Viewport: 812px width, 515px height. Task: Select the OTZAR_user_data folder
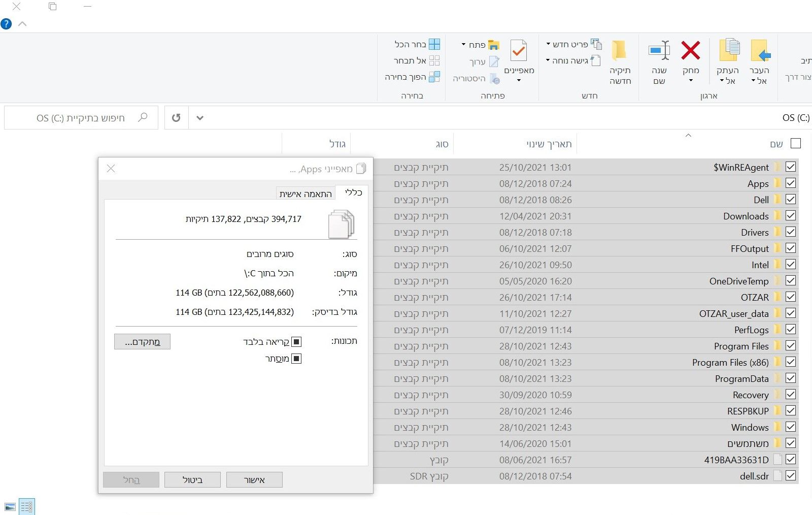[x=586, y=313]
